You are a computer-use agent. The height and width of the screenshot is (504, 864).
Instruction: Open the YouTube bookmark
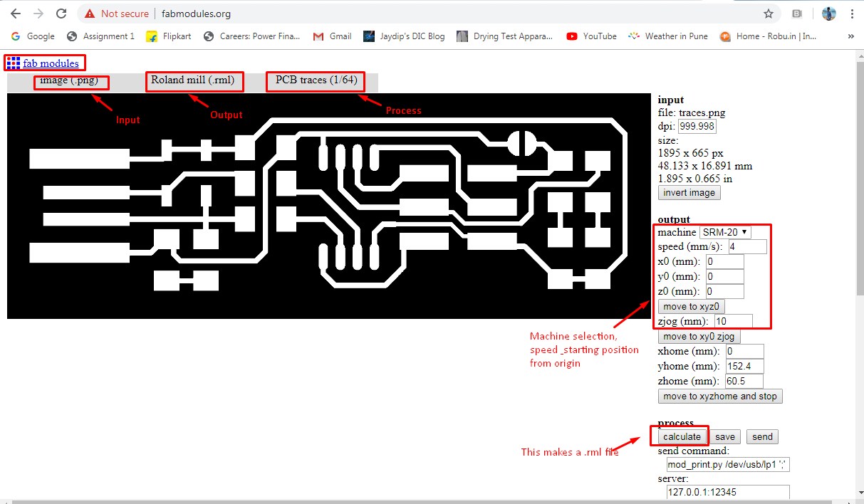click(x=592, y=36)
